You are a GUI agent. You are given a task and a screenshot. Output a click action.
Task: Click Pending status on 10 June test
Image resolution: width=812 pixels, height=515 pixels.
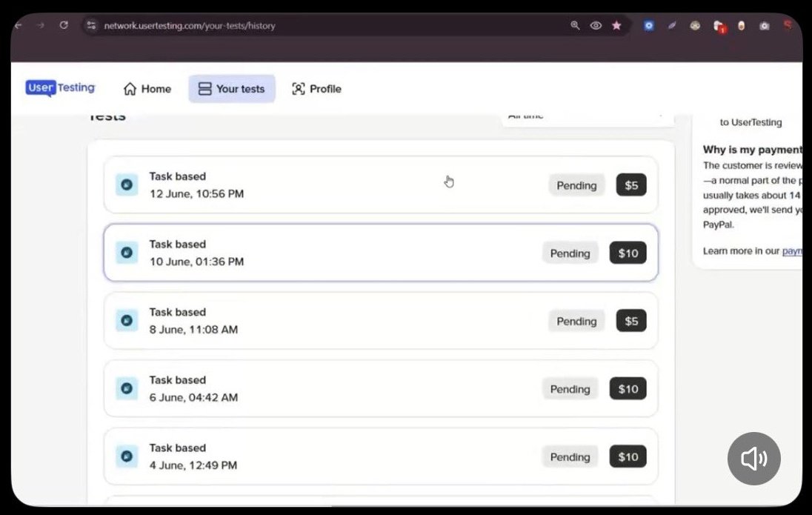point(570,253)
